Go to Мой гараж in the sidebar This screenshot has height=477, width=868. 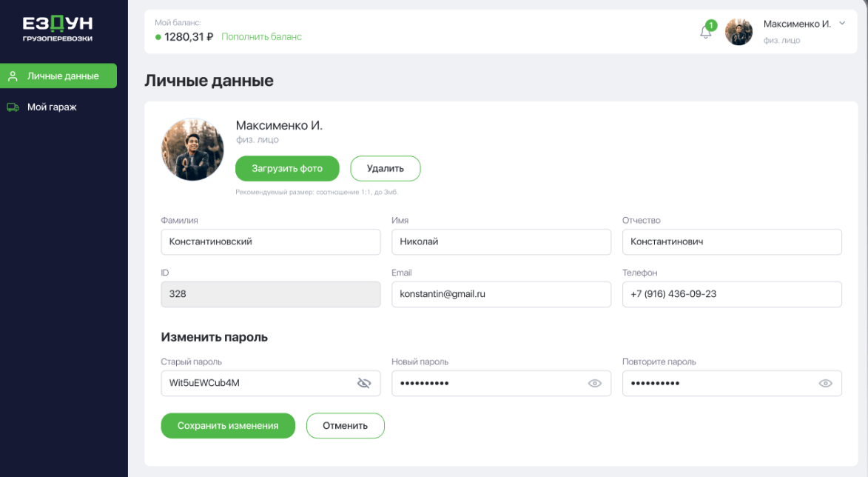52,107
